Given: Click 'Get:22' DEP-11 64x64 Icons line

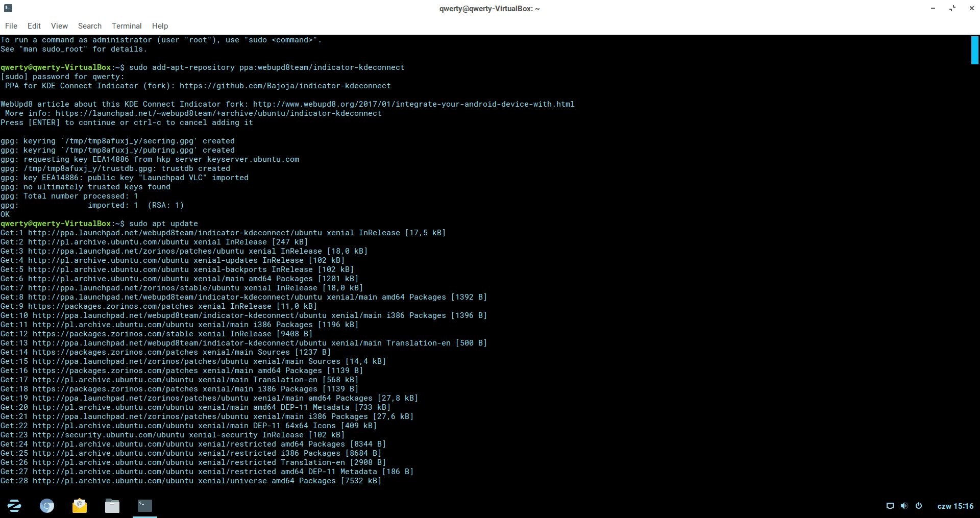Looking at the screenshot, I should pyautogui.click(x=188, y=426).
